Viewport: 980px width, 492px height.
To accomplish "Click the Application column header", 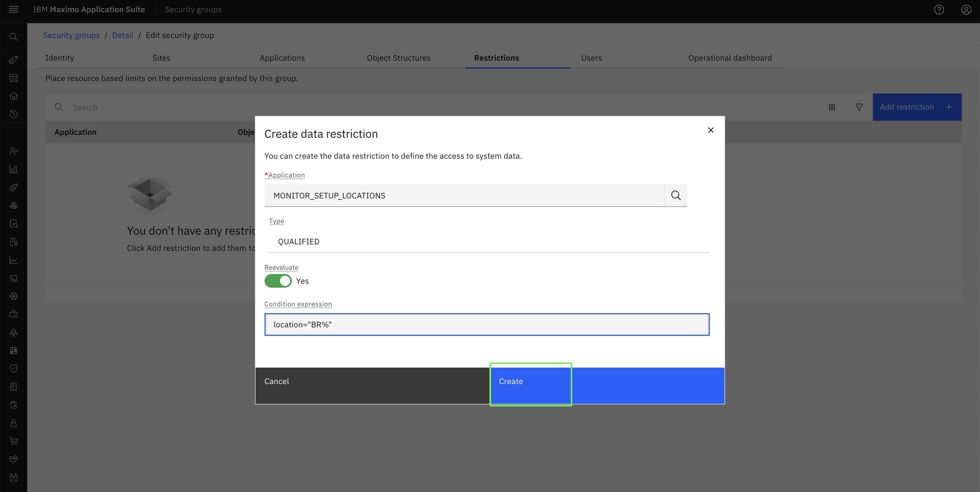I will [x=75, y=132].
